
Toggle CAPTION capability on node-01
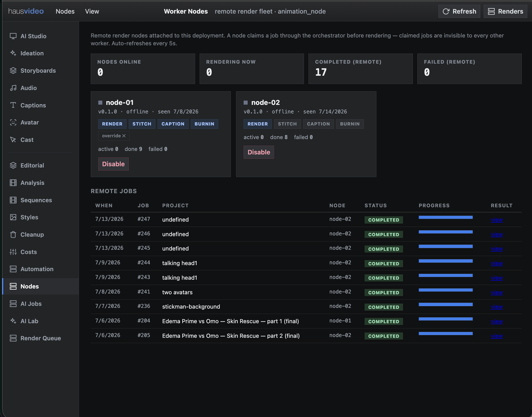(x=173, y=124)
